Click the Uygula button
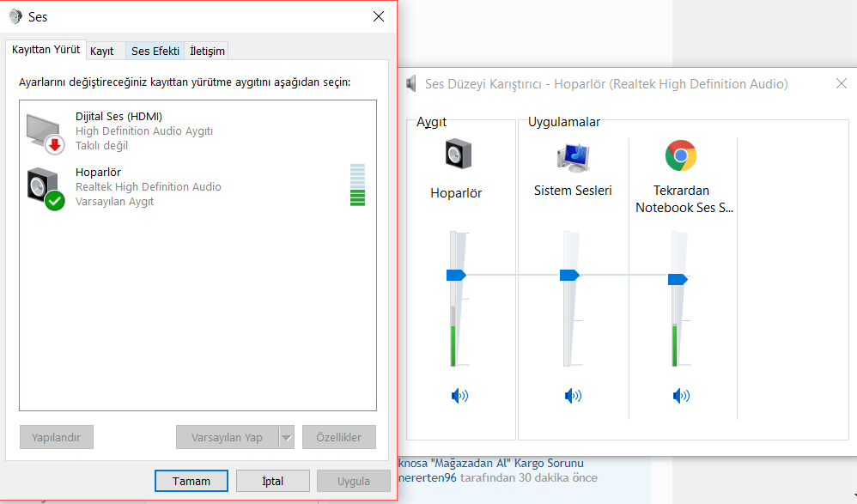The image size is (857, 504). pyautogui.click(x=354, y=481)
